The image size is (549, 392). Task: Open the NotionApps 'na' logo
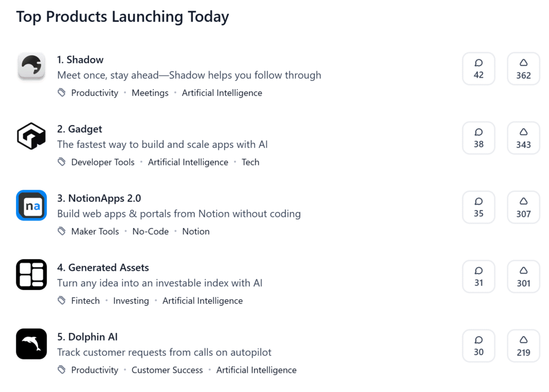pos(32,205)
